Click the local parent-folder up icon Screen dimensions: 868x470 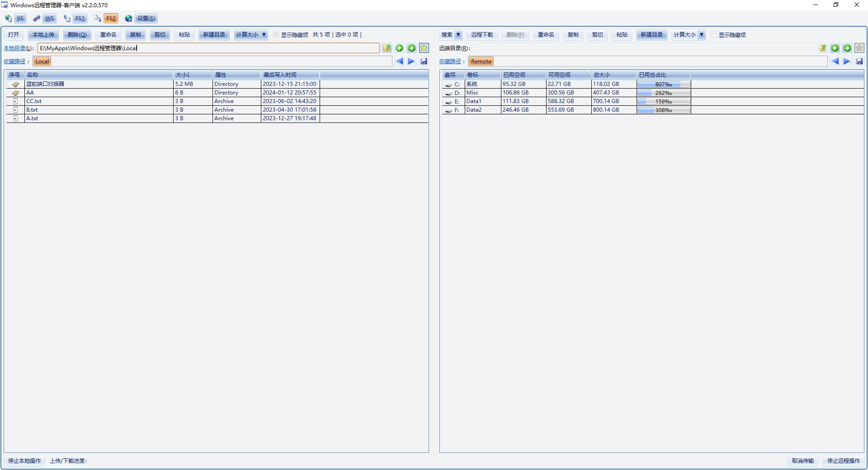click(387, 48)
